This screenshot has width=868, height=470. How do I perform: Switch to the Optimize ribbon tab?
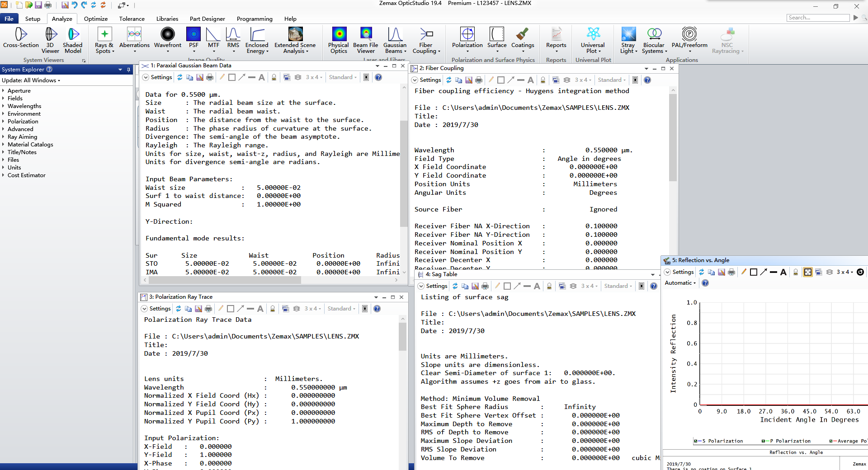96,19
